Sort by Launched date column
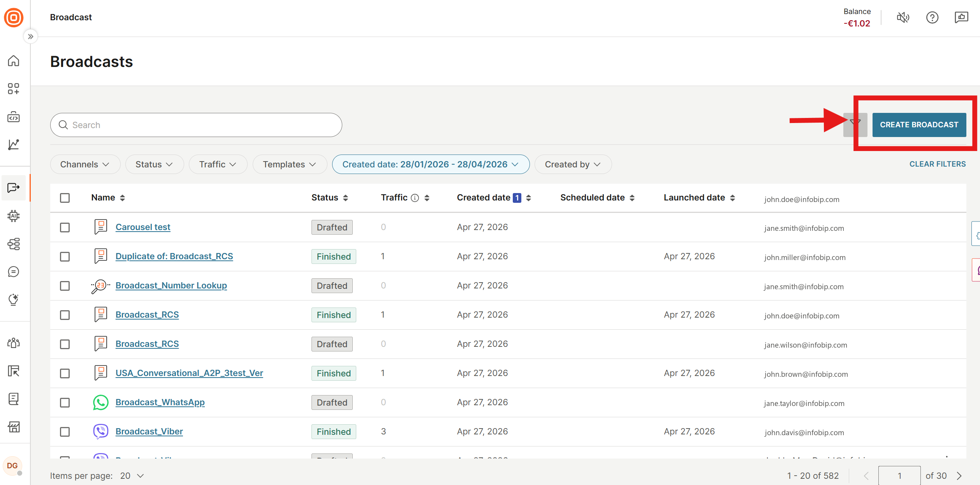This screenshot has width=980, height=485. click(732, 198)
